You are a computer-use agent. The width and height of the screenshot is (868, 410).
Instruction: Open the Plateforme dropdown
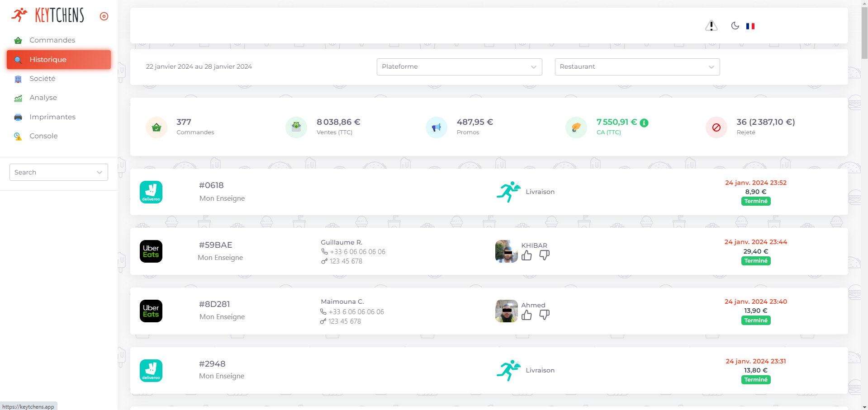pos(459,67)
